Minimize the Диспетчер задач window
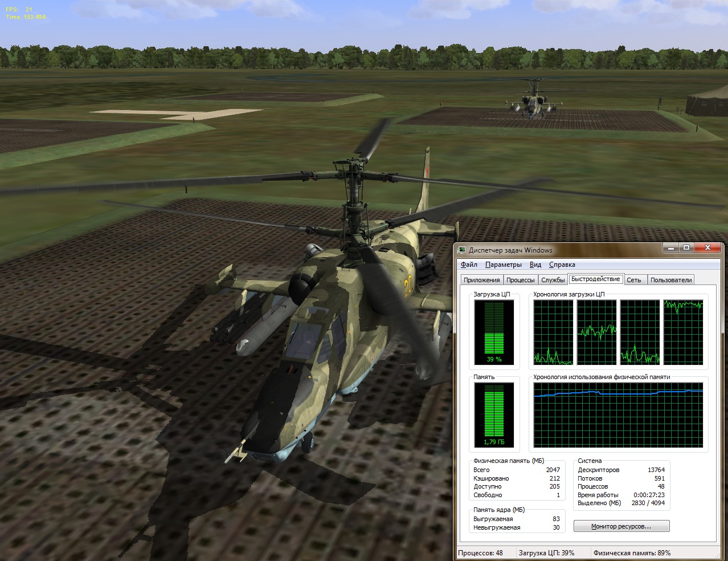 click(x=671, y=248)
